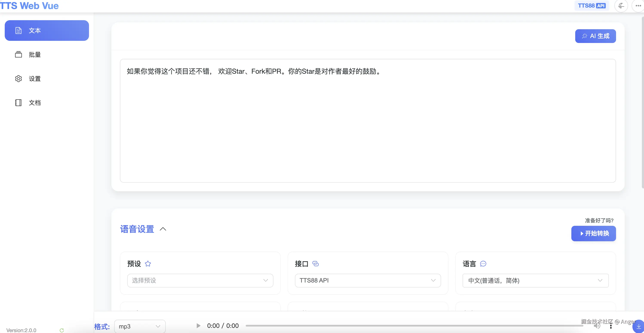Click the star icon beside 预设
Viewport: 644px width, 333px height.
pos(148,264)
